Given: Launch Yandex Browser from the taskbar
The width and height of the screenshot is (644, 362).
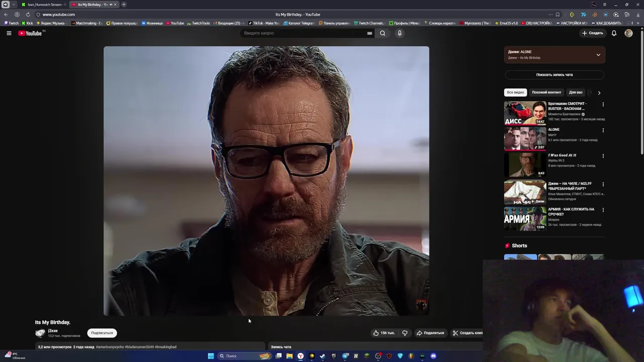Looking at the screenshot, I should point(300,356).
